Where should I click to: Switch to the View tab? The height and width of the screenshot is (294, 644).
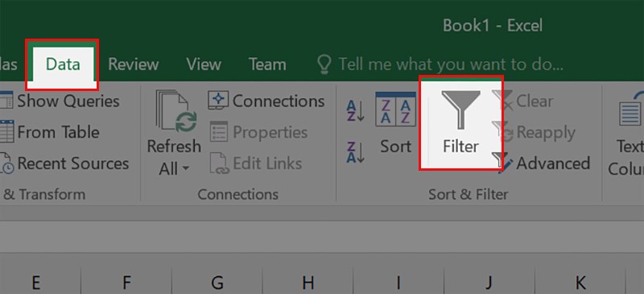click(x=204, y=64)
